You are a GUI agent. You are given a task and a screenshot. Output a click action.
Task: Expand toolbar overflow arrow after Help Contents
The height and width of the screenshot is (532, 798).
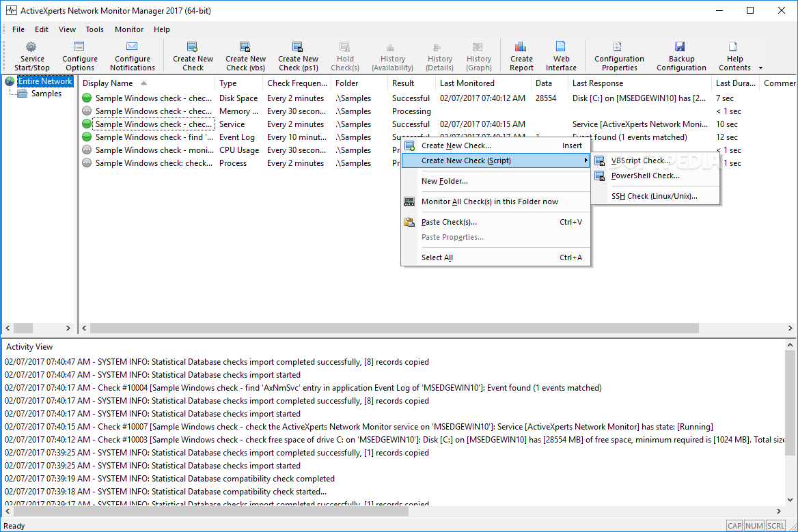(x=761, y=68)
